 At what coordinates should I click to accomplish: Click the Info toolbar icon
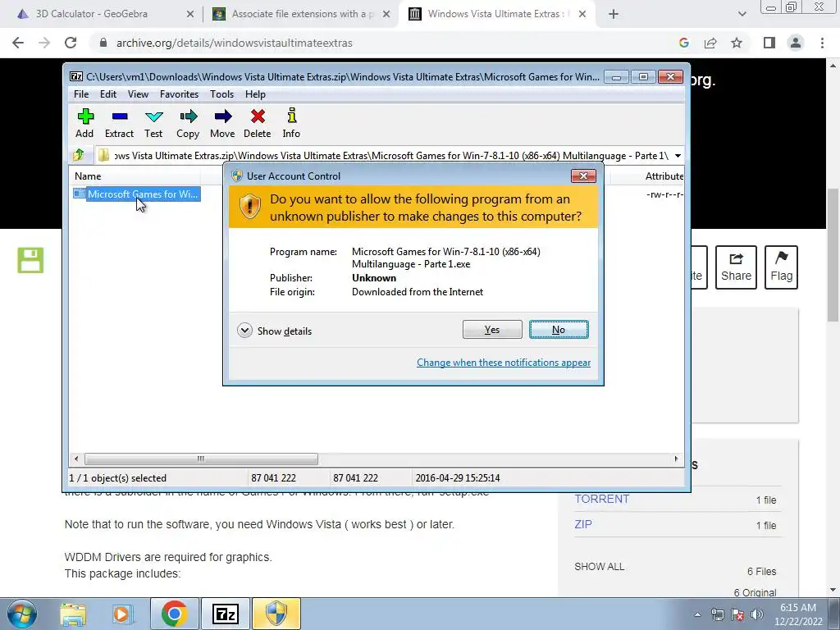291,124
